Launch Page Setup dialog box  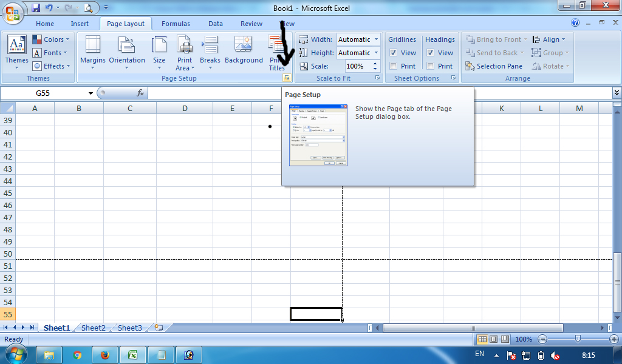coord(287,78)
